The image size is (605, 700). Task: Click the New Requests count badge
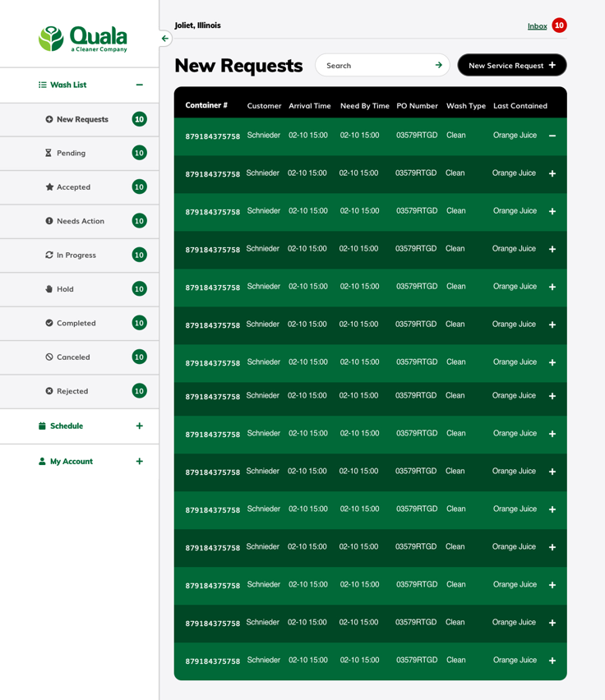pos(139,119)
